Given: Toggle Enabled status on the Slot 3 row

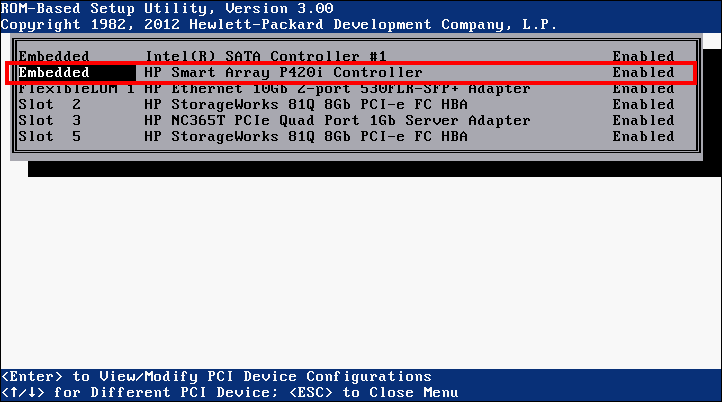Looking at the screenshot, I should point(643,120).
